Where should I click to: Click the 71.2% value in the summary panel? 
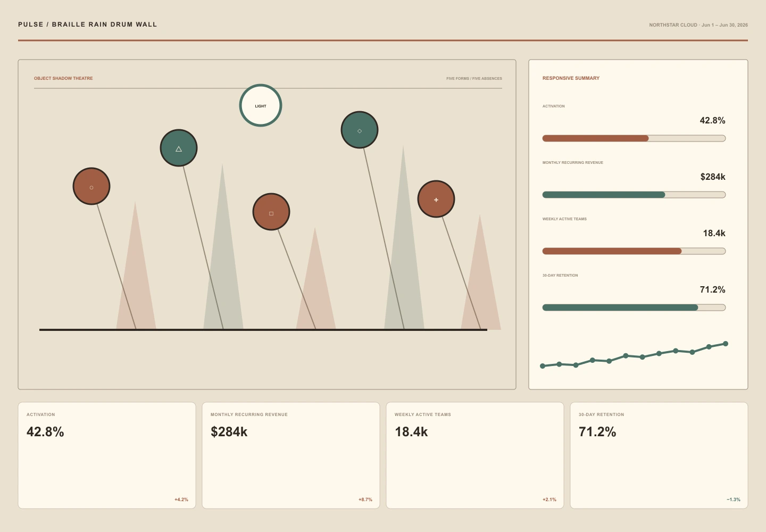[712, 289]
